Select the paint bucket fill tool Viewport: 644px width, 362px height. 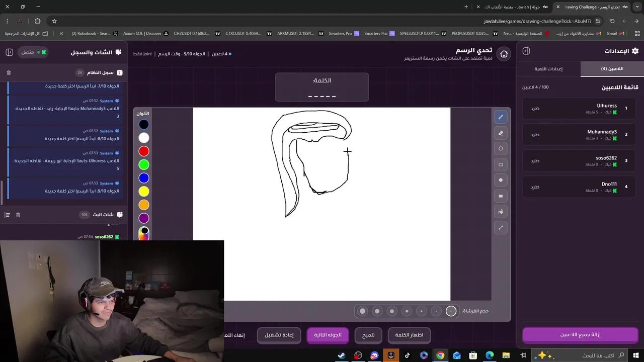click(501, 212)
